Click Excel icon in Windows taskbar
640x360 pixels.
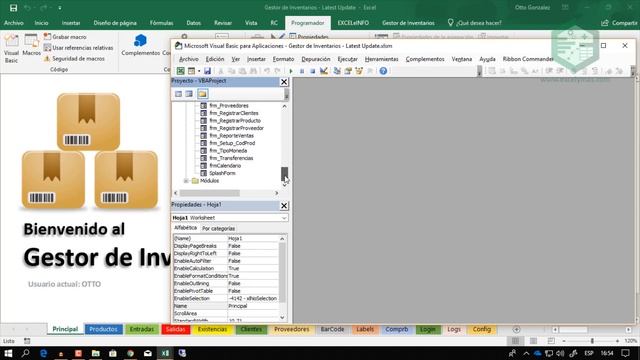pos(165,353)
